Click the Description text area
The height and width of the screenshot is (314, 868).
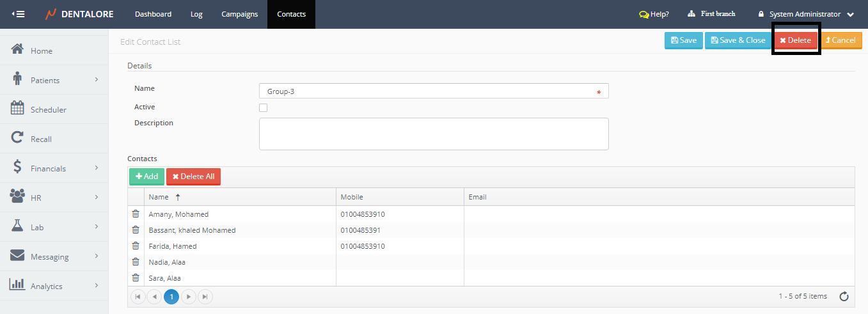[433, 134]
